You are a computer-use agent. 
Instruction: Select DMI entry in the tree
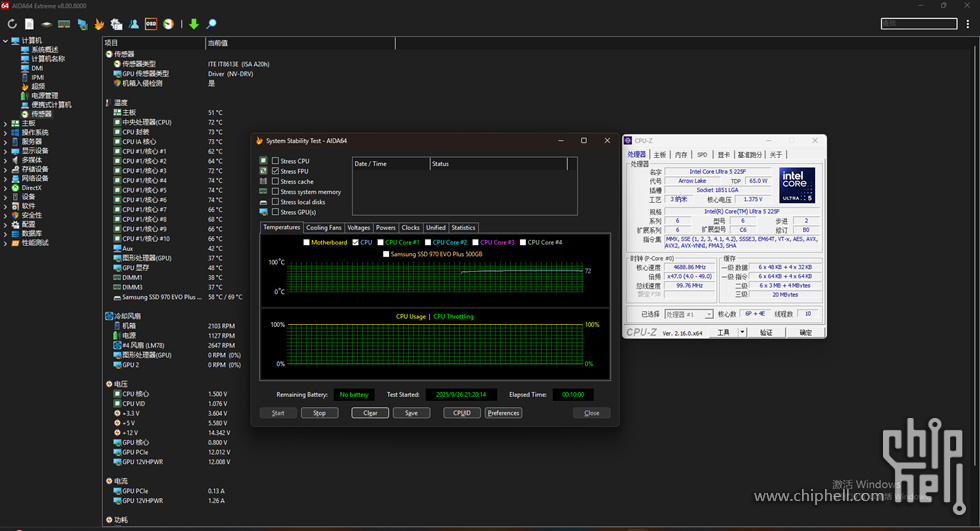[38, 68]
